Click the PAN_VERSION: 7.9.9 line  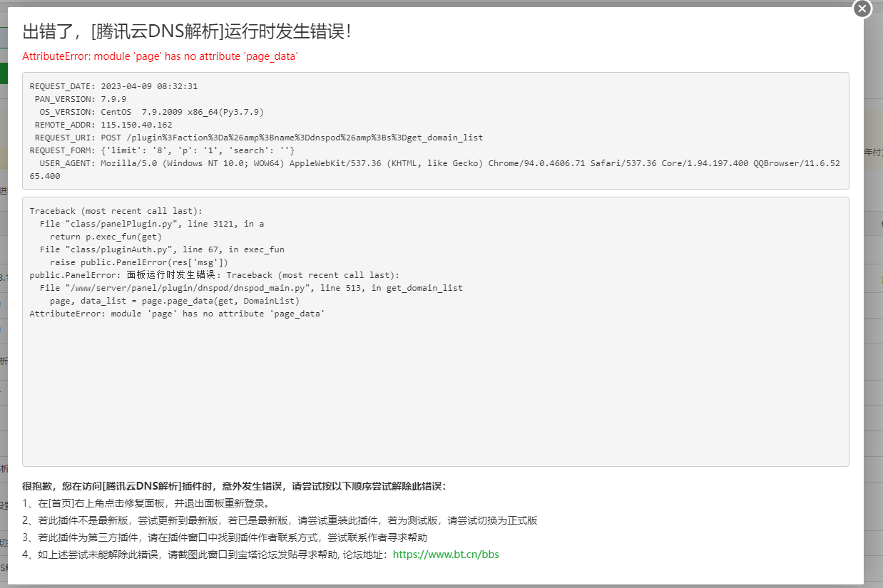tap(81, 99)
